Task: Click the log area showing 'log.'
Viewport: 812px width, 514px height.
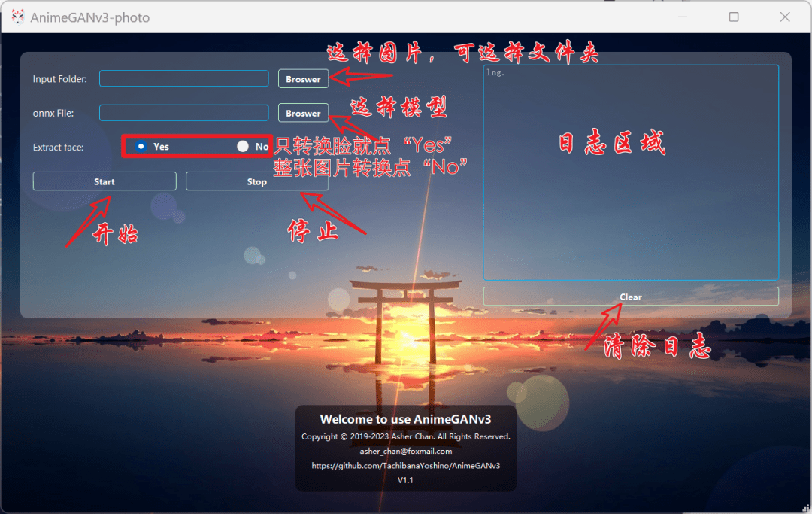Action: [630, 173]
